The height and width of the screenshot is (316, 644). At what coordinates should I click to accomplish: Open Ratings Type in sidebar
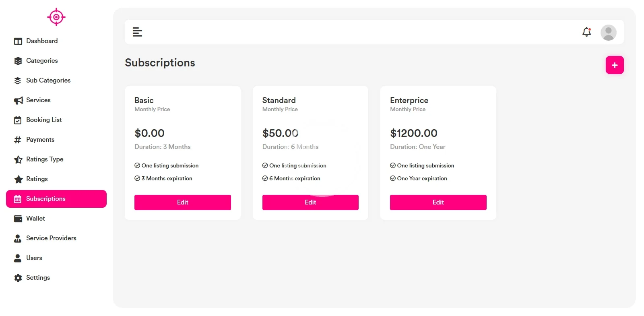coord(45,159)
